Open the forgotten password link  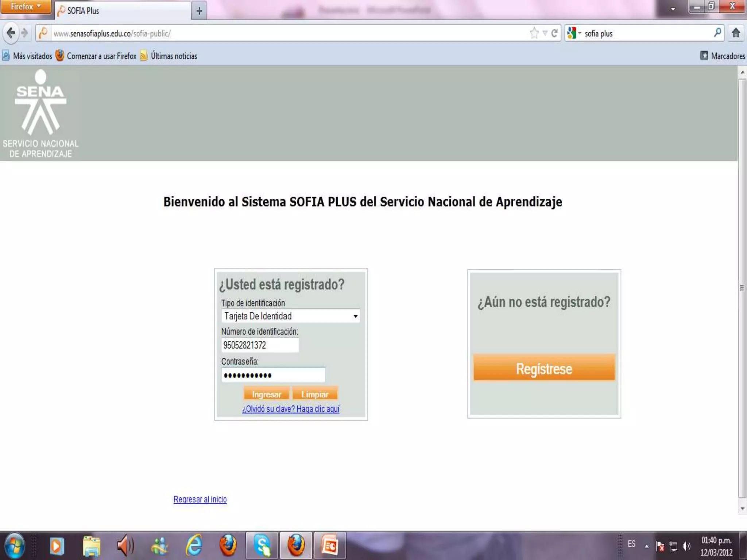click(x=291, y=409)
